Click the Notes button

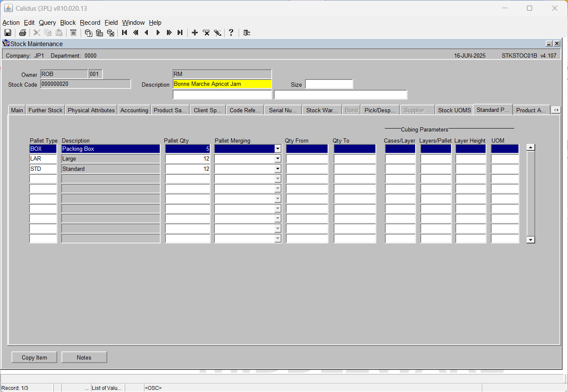[x=84, y=357]
